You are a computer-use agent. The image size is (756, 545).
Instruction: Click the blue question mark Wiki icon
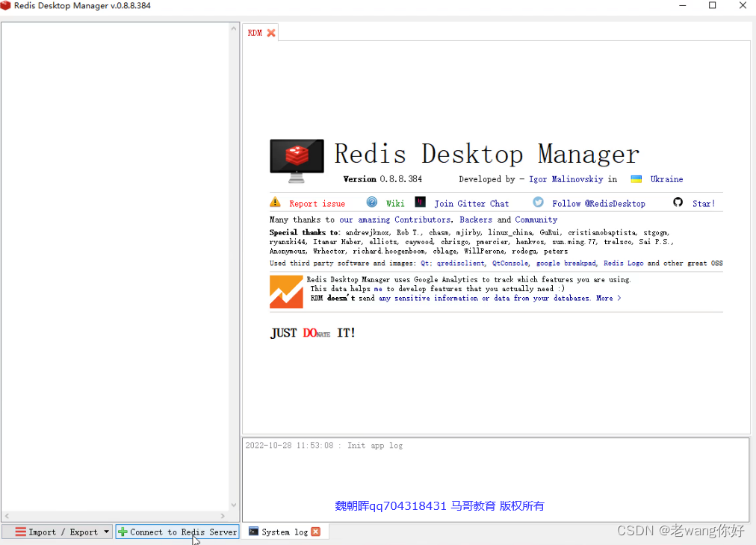point(372,202)
